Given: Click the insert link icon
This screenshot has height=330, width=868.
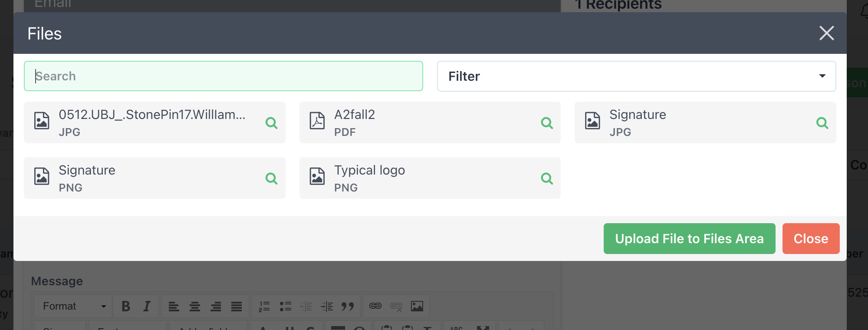Looking at the screenshot, I should pos(375,306).
